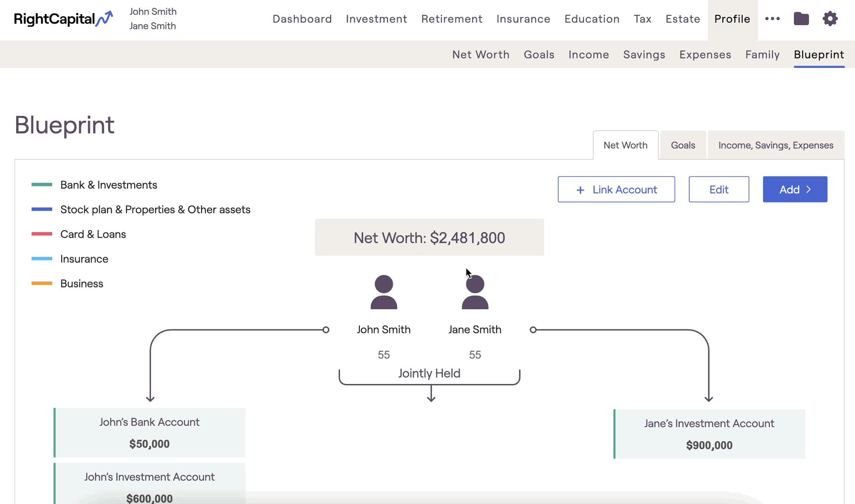855x504 pixels.
Task: Open the Retirement menu
Action: coord(451,19)
